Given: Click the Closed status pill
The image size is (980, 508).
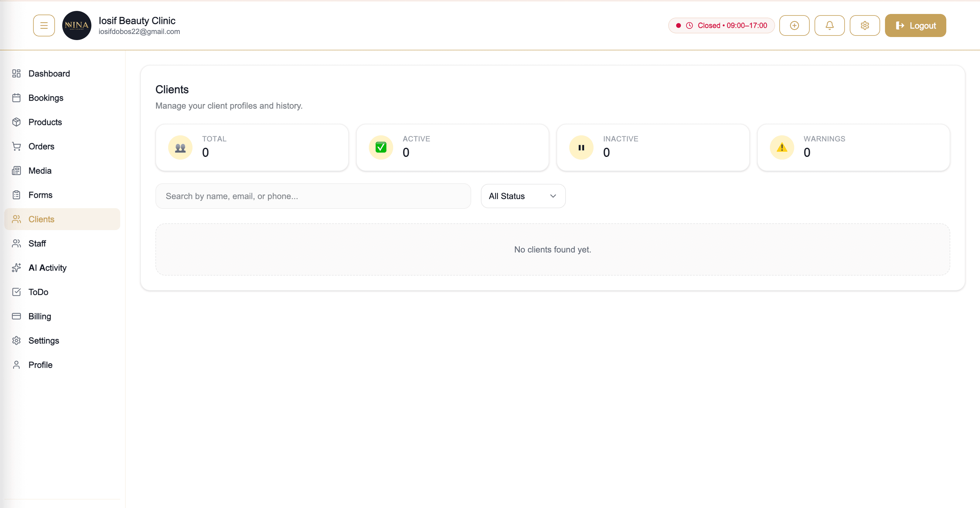Looking at the screenshot, I should [x=720, y=25].
